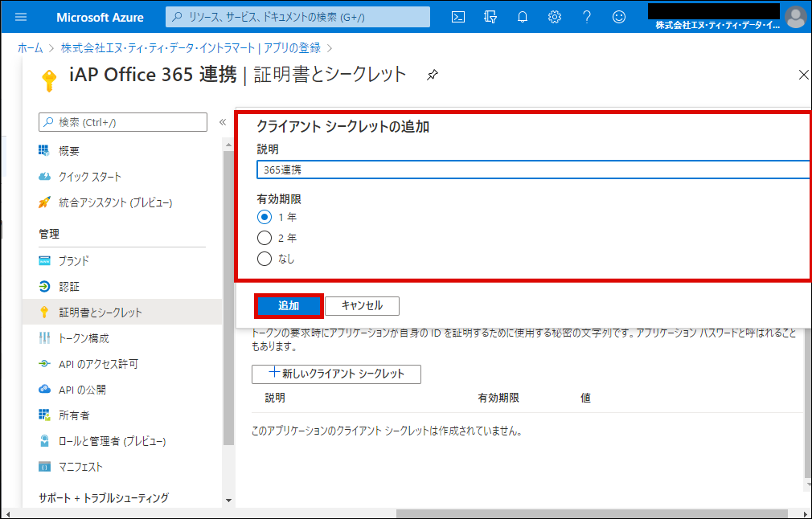
Task: Click the マニフェスト icon
Action: coord(44,467)
